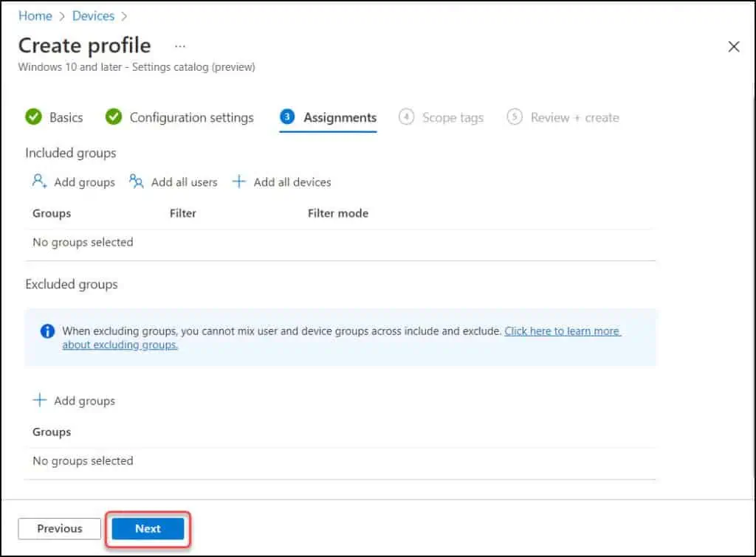Click the Add groups person icon under Included groups
The image size is (756, 557).
point(40,181)
